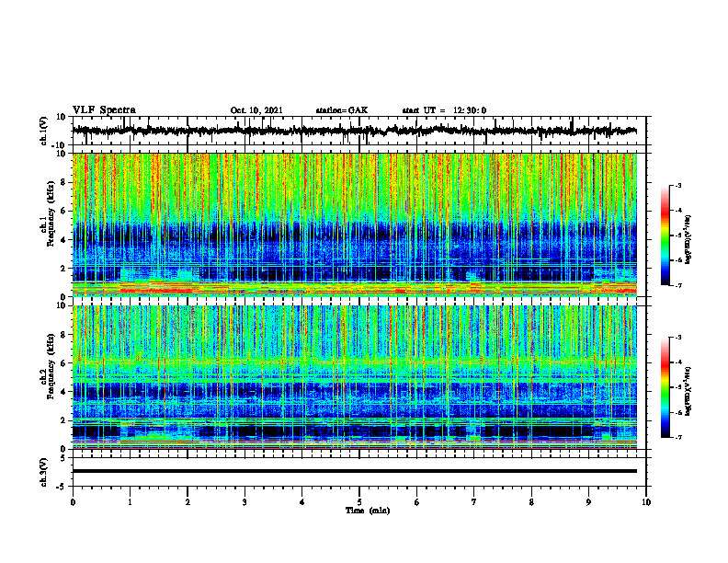
Task: Click time axis tick label "6"
Action: (x=417, y=502)
